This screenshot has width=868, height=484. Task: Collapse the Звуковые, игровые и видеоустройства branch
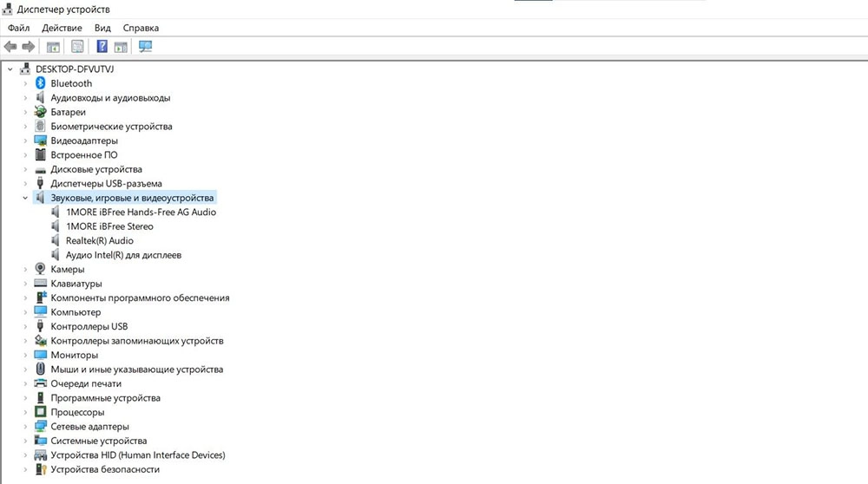pos(25,198)
